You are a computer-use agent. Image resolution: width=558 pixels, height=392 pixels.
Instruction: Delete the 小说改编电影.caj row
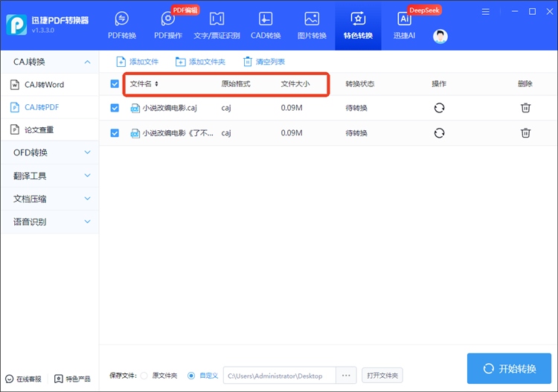[x=525, y=108]
